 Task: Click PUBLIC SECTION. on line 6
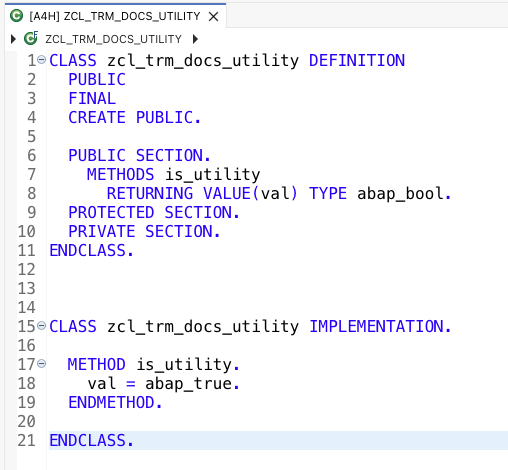pyautogui.click(x=139, y=156)
